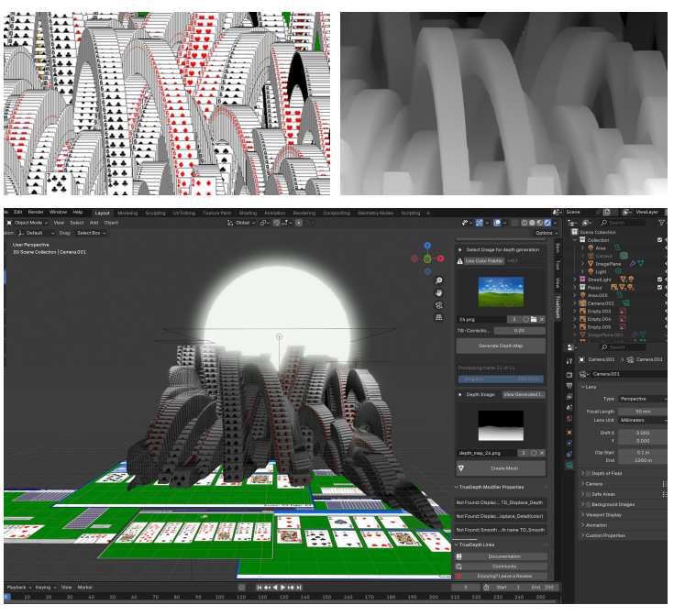Open Object Data camera properties tab
Image resolution: width=674 pixels, height=616 pixels.
[x=569, y=466]
